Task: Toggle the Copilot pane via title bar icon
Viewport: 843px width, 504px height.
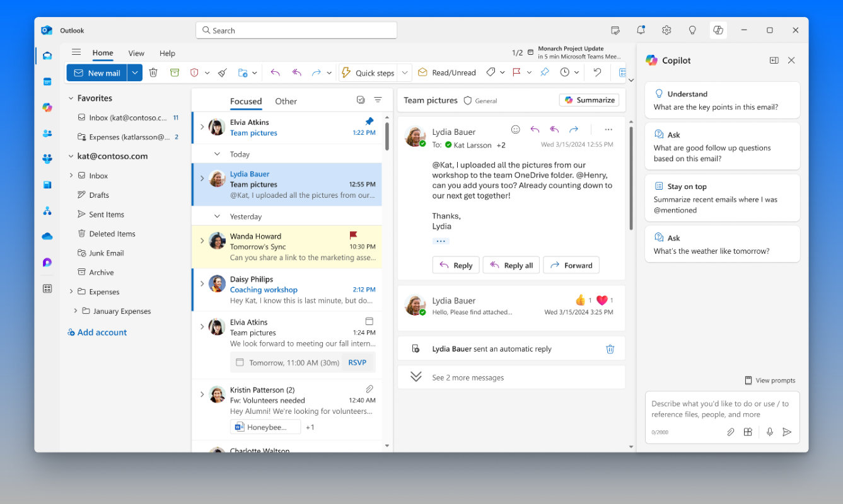Action: (718, 30)
